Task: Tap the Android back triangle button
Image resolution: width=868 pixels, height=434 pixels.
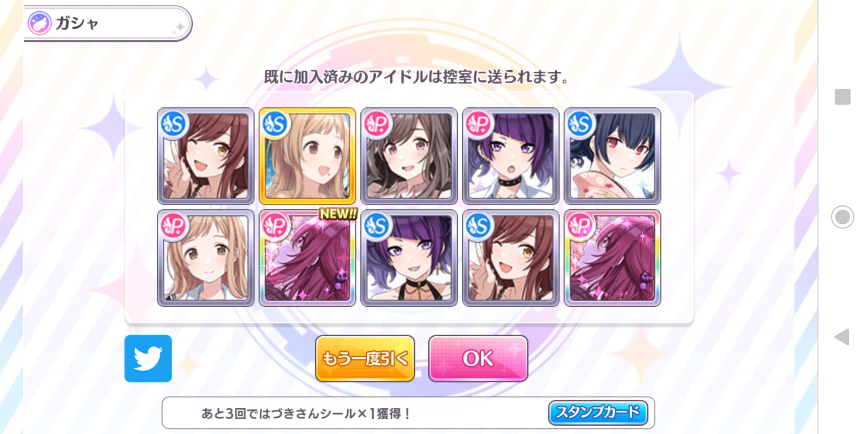Action: pos(842,337)
